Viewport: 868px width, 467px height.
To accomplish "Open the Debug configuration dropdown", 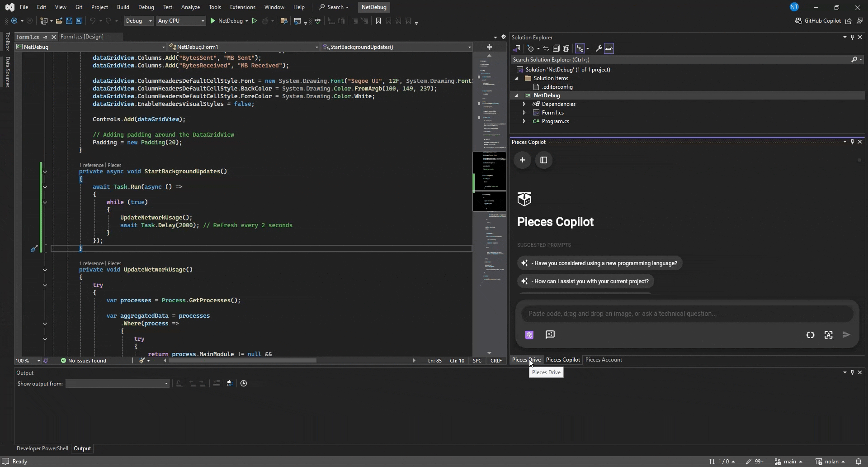I will pyautogui.click(x=139, y=21).
